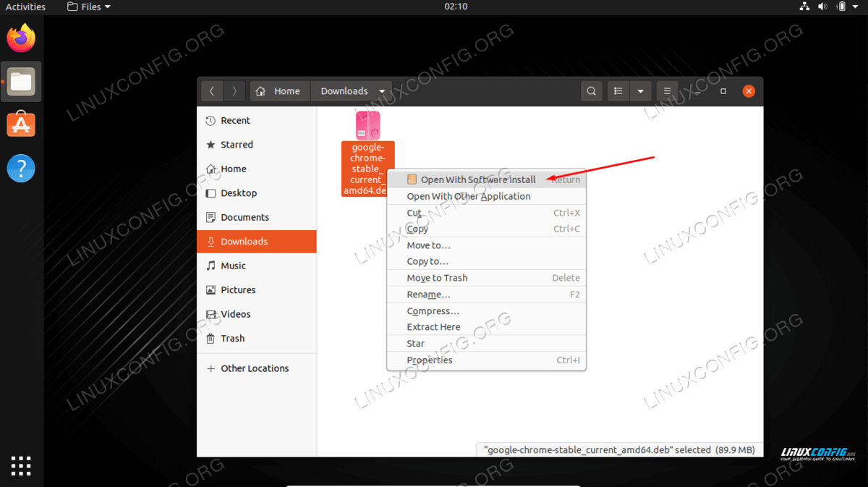
Task: Open the Files app menu in top bar
Action: point(89,7)
